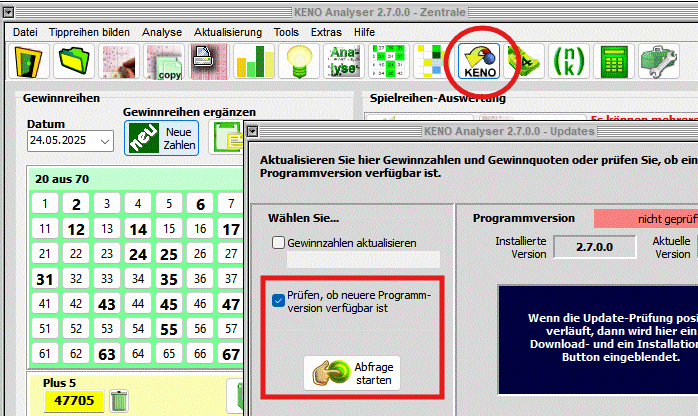Open the Hilfe menu
Screen dimensions: 698x416
(x=364, y=32)
